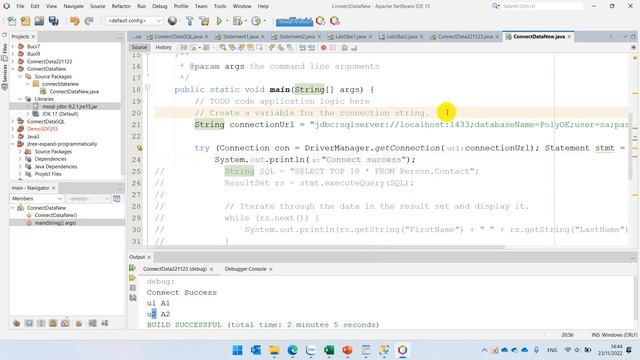Click the hint lightbulb on line 23 gutter
Screen dimensions: 640x360
139,148
